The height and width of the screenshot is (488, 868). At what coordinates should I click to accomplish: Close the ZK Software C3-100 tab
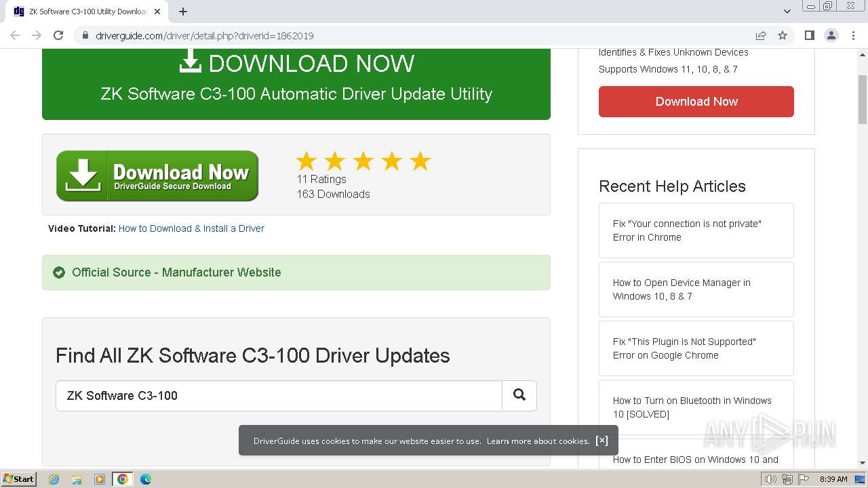click(x=157, y=12)
